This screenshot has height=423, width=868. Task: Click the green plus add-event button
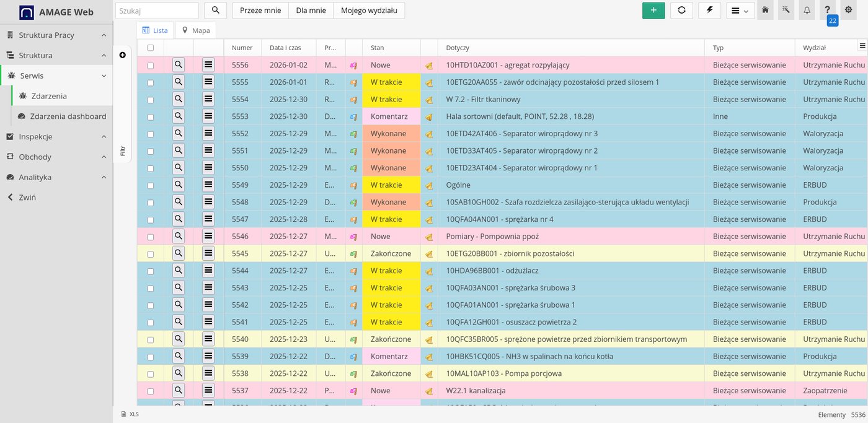653,11
